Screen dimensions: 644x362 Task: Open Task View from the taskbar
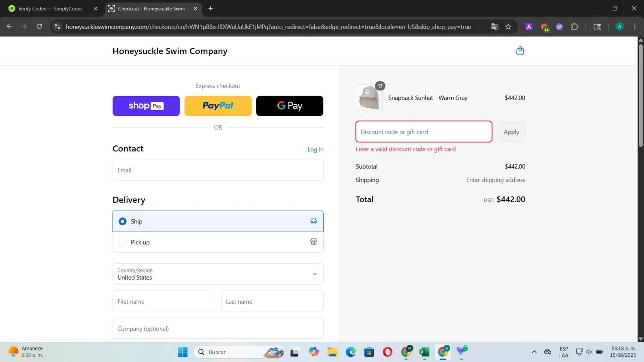[295, 353]
